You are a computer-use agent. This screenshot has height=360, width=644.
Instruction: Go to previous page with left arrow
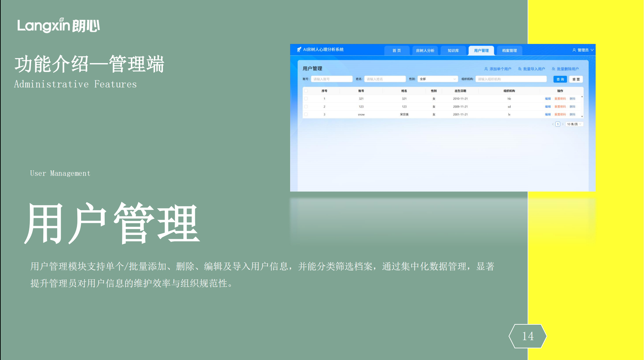553,124
